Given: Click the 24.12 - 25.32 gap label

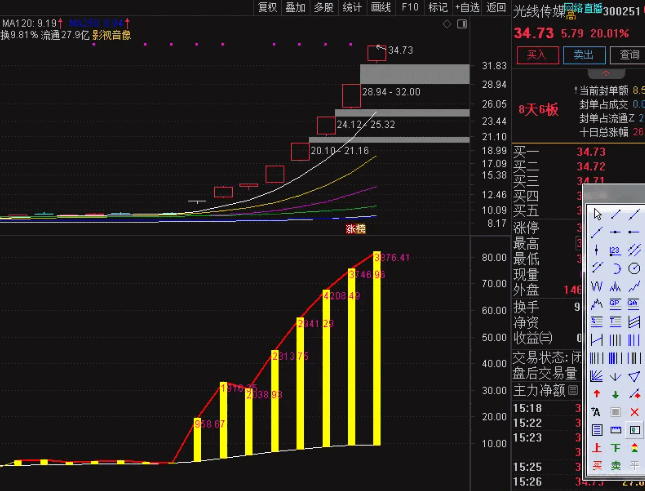Looking at the screenshot, I should pos(366,124).
